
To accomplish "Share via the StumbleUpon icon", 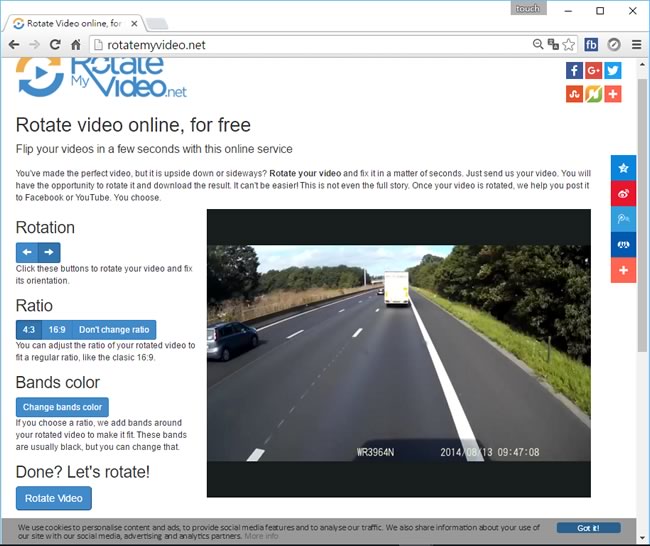I will 574,93.
